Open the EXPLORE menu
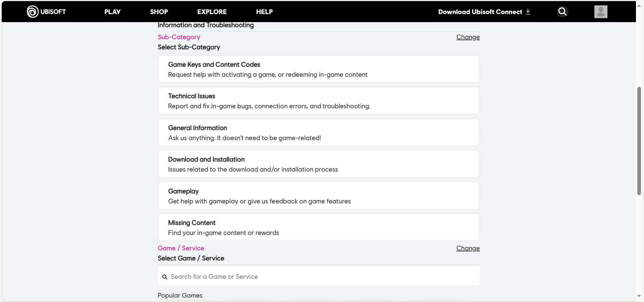 [212, 12]
